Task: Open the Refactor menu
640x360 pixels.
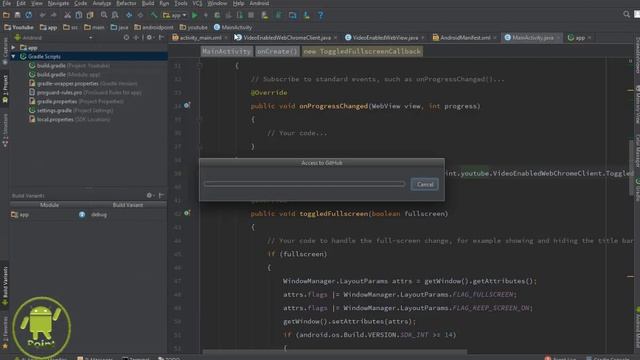Action: (127, 3)
